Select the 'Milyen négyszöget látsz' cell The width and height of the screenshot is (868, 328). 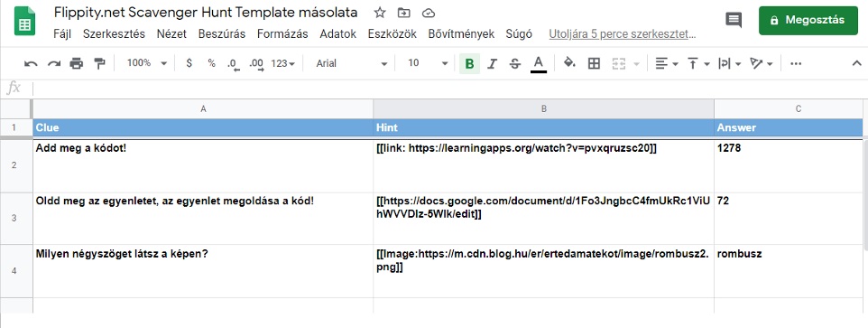pyautogui.click(x=203, y=271)
